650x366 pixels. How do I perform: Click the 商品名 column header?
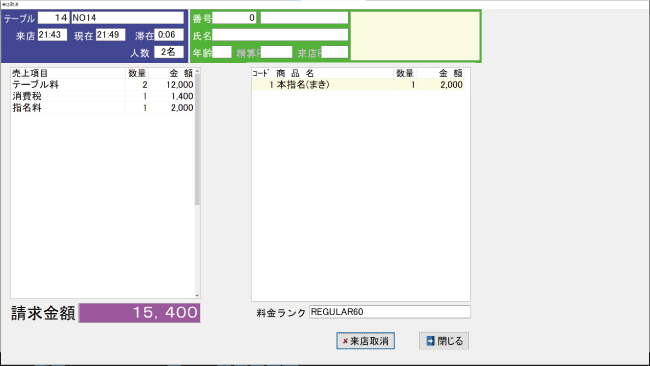pyautogui.click(x=295, y=73)
